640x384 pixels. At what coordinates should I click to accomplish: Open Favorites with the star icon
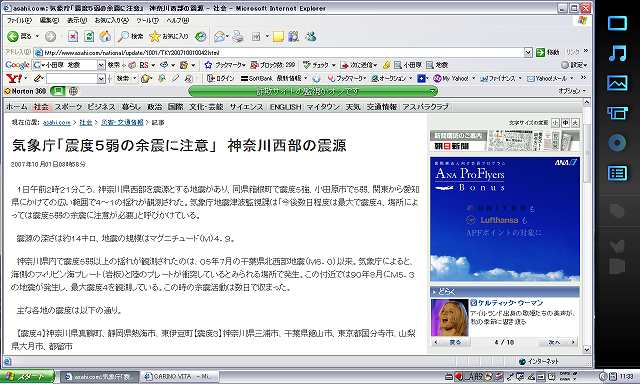coord(155,36)
